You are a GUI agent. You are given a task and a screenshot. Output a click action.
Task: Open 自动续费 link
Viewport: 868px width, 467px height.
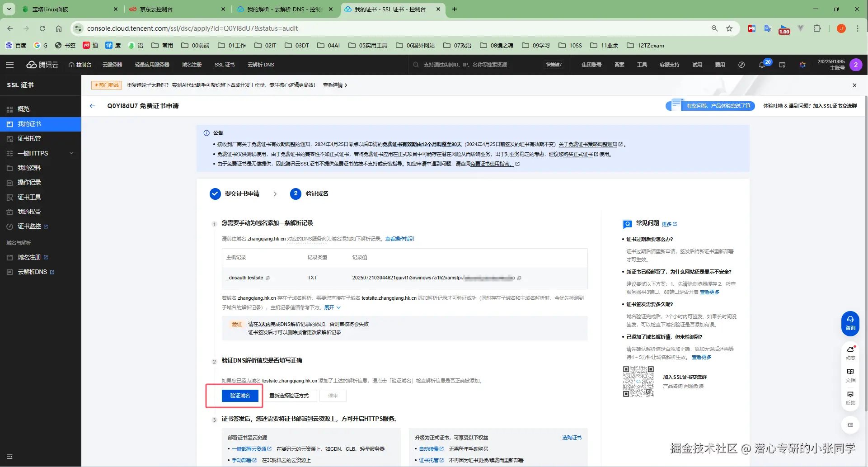click(431, 449)
